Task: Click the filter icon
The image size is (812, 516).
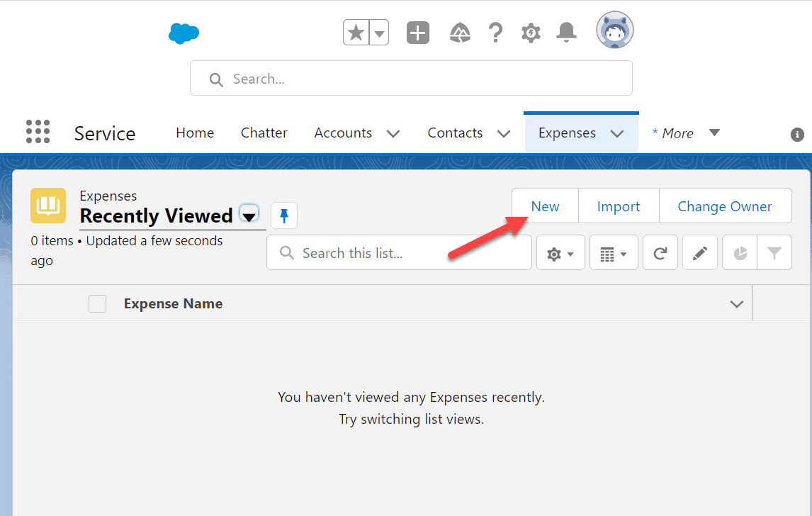Action: [774, 252]
